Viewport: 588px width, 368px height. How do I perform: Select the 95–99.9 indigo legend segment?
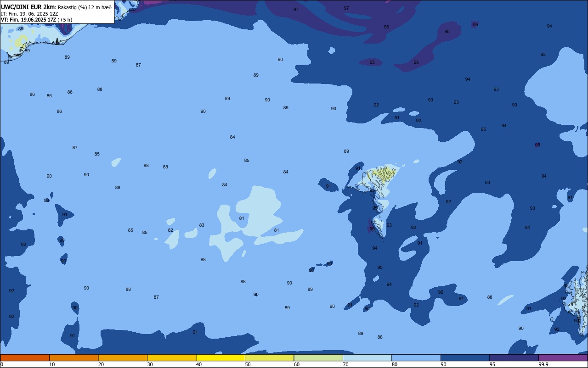pyautogui.click(x=514, y=357)
